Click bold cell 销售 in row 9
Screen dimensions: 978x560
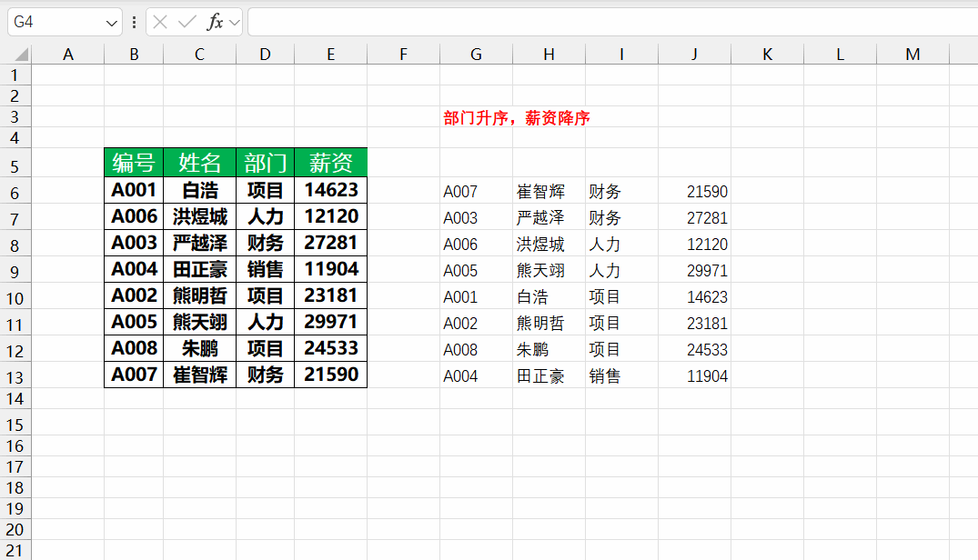265,269
